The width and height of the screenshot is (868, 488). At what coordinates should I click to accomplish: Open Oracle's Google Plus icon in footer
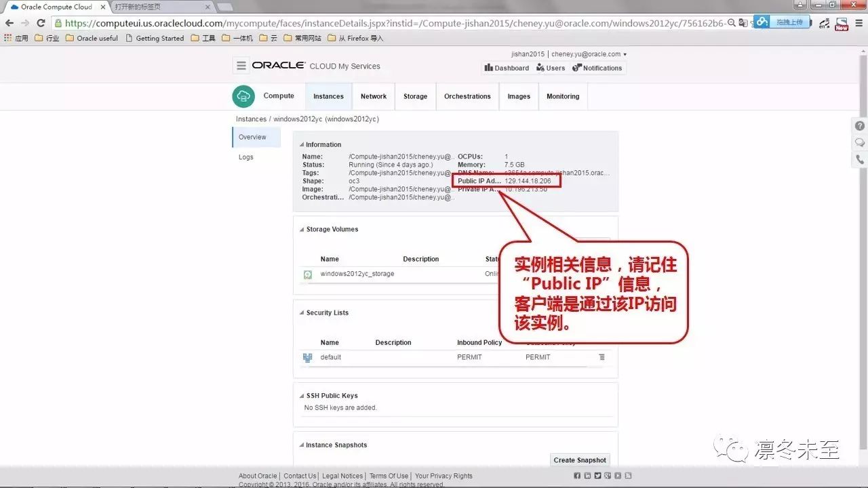point(608,476)
